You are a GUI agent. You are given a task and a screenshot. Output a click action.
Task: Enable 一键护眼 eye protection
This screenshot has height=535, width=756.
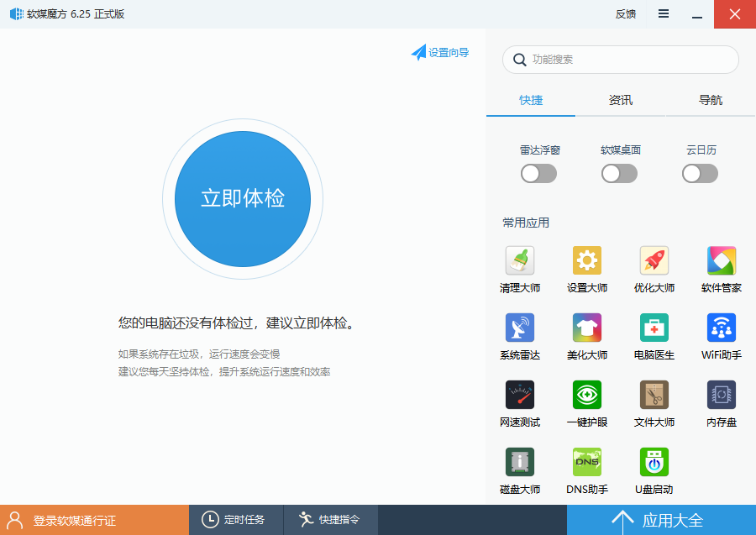[x=587, y=403]
